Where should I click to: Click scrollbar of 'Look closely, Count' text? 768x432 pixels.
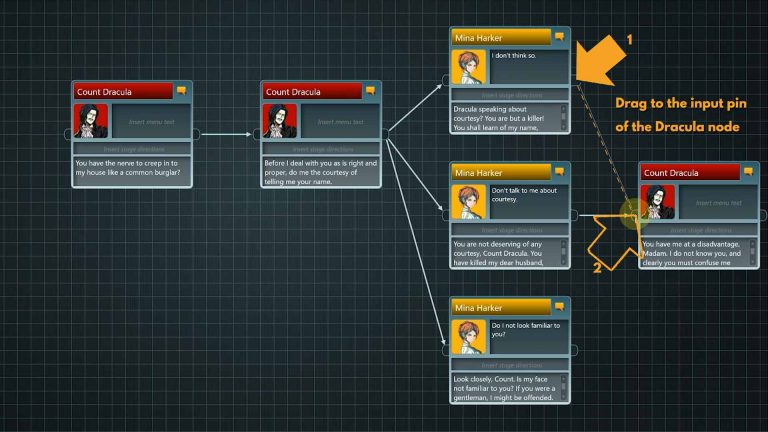coord(564,388)
